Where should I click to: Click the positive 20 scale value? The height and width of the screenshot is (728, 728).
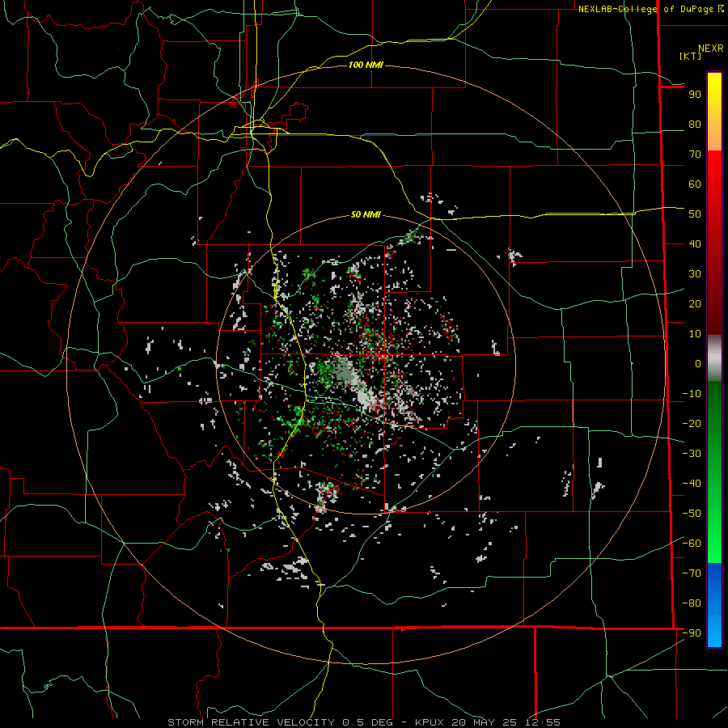point(695,304)
